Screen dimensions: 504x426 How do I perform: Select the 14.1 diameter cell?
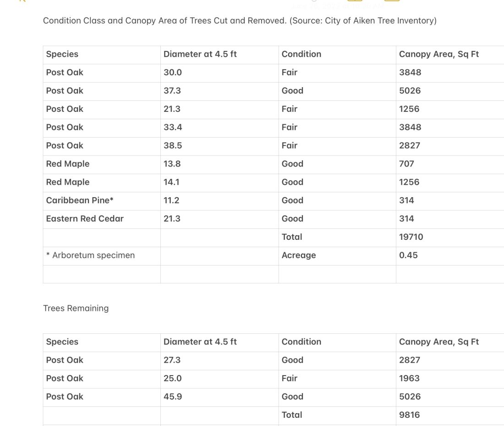tap(171, 182)
